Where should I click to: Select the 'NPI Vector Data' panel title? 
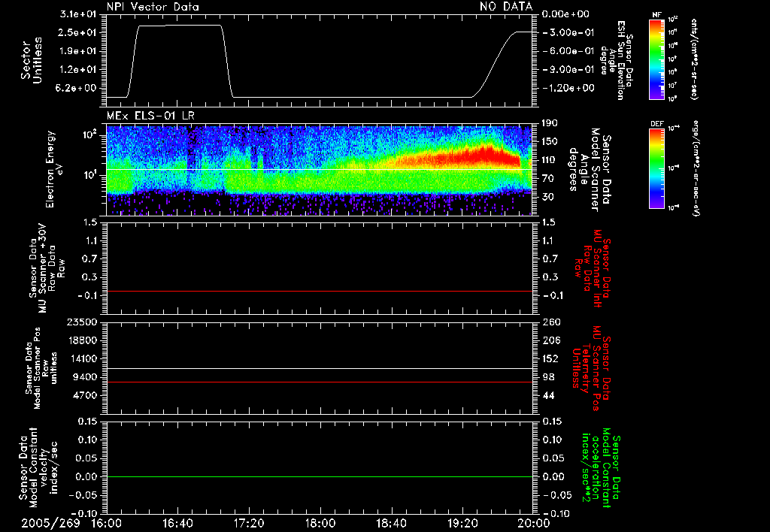point(153,7)
